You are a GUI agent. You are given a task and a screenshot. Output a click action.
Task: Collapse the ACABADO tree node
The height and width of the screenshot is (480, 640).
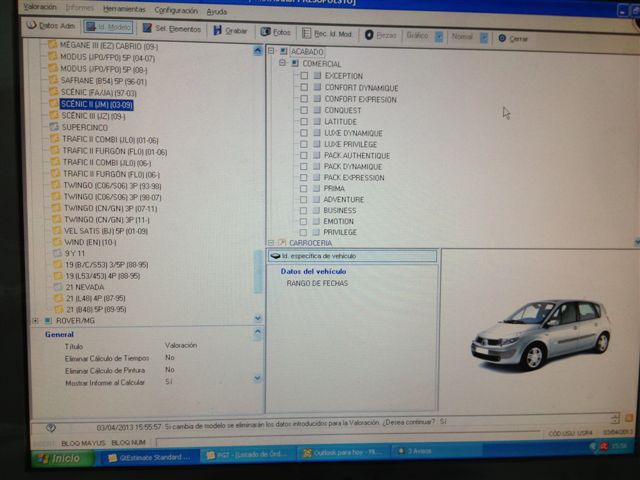271,51
